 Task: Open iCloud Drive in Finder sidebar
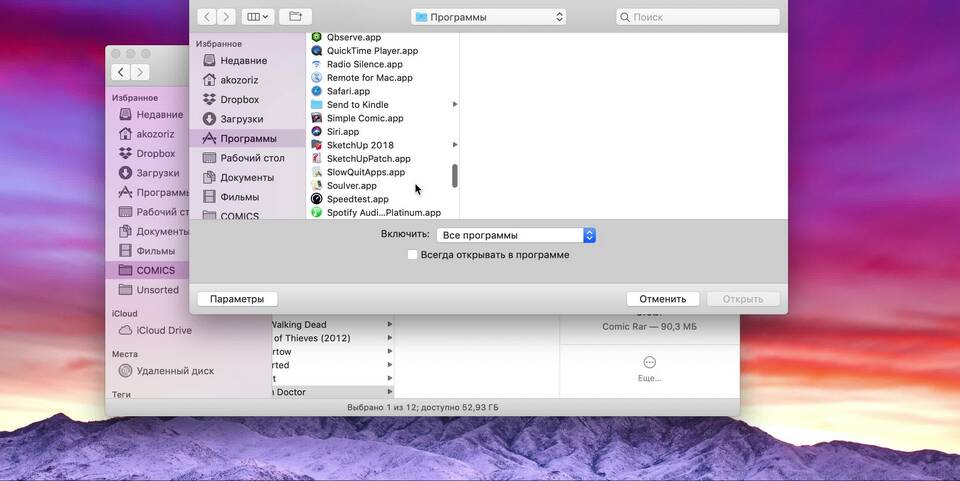point(155,330)
